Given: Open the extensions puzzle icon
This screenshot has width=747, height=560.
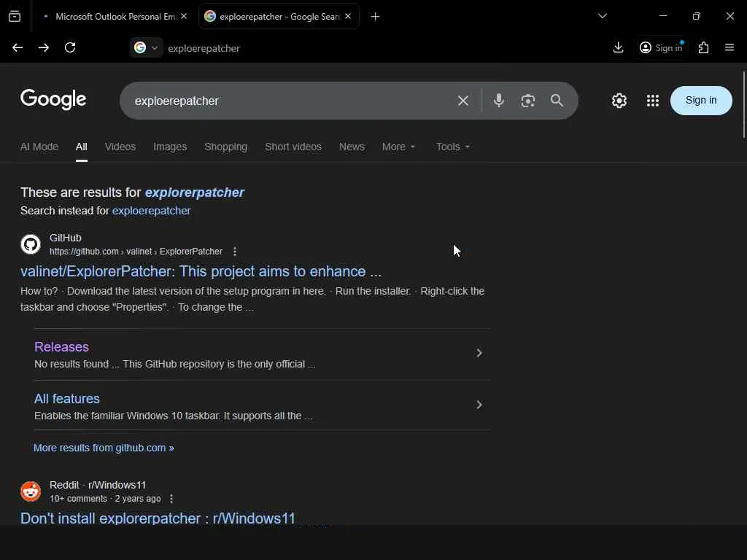Looking at the screenshot, I should pyautogui.click(x=703, y=47).
